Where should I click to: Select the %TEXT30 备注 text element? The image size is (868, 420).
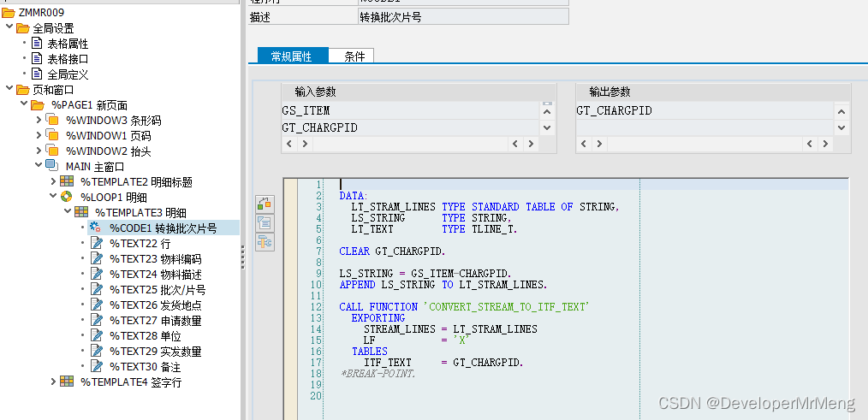click(145, 366)
